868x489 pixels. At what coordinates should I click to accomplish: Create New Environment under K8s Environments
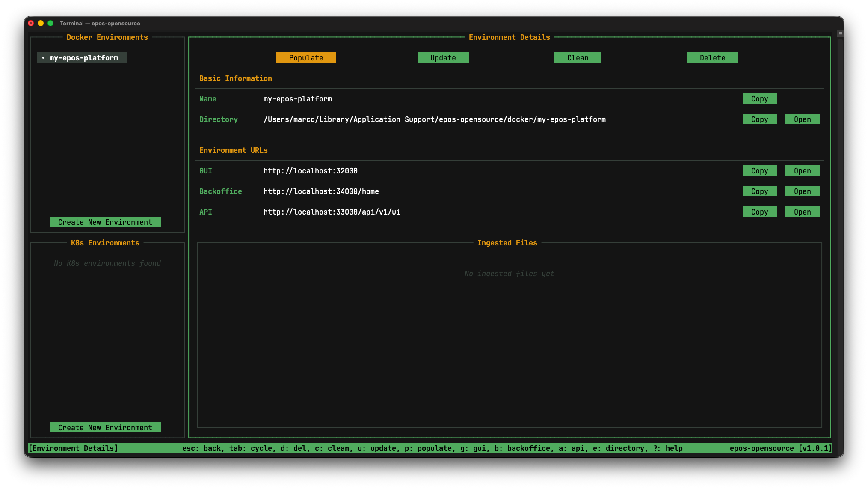click(x=105, y=427)
